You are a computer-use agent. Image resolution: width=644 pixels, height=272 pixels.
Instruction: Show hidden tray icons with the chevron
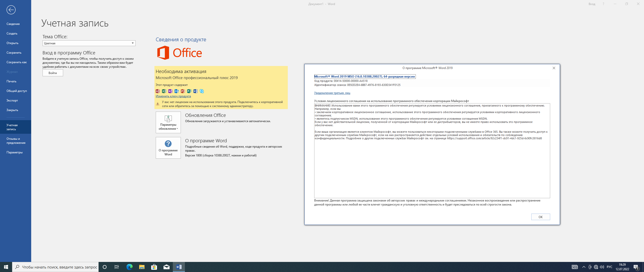(x=584, y=267)
